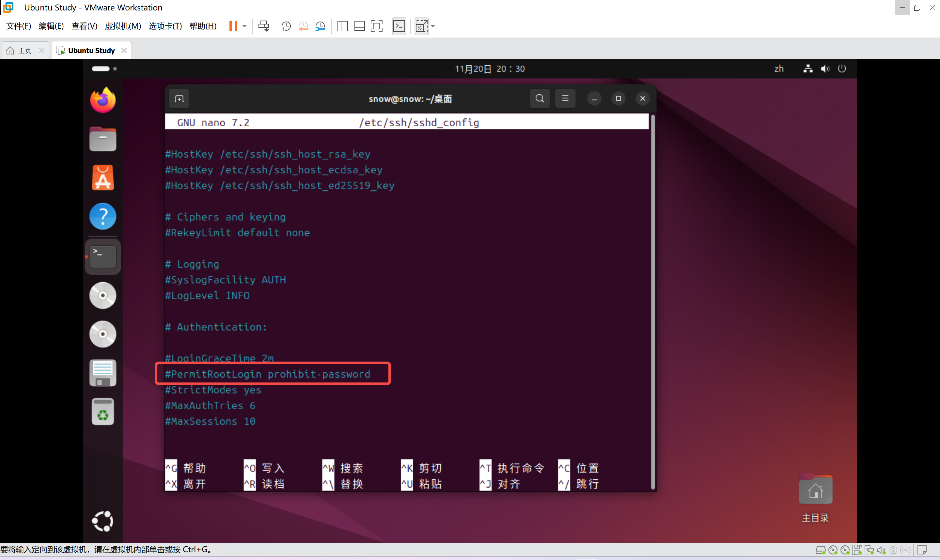
Task: Toggle VMware sidebar library view
Action: (342, 26)
